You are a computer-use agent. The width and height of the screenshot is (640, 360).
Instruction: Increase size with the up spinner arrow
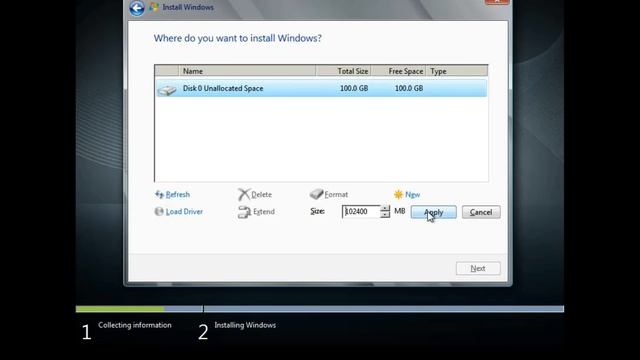(x=385, y=209)
